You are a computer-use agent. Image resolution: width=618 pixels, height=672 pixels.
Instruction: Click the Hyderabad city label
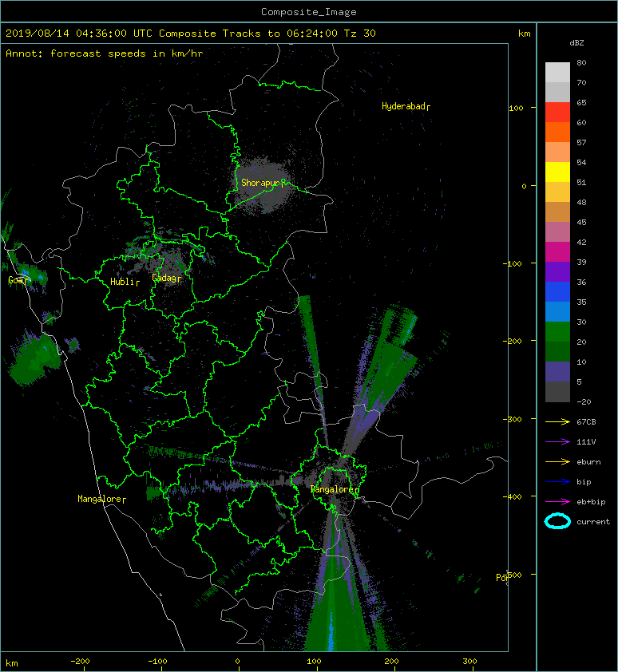click(406, 106)
